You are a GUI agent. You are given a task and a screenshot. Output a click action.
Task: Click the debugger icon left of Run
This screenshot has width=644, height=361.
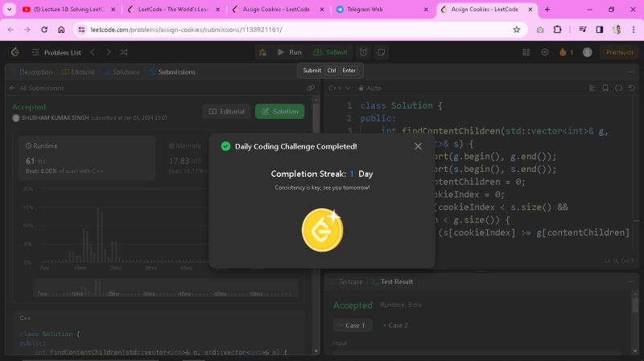262,52
